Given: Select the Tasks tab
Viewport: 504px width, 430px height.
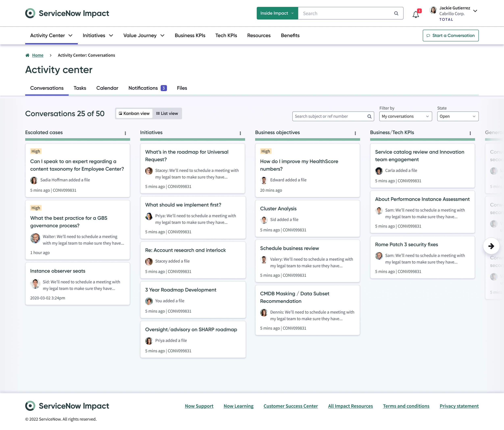Looking at the screenshot, I should pos(80,88).
